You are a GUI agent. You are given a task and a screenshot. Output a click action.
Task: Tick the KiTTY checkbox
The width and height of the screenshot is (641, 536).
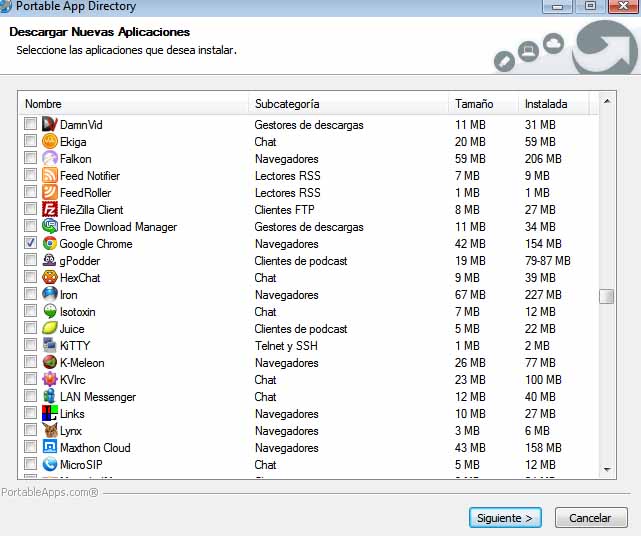click(30, 345)
